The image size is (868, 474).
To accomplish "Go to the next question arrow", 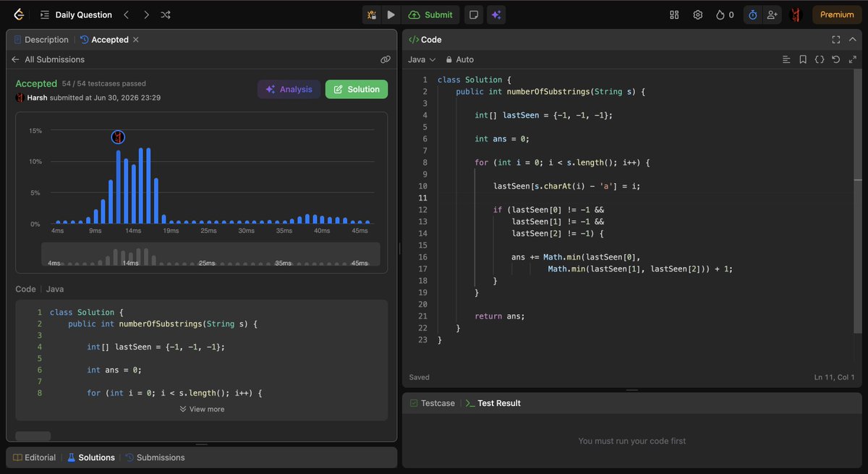I will click(x=146, y=14).
